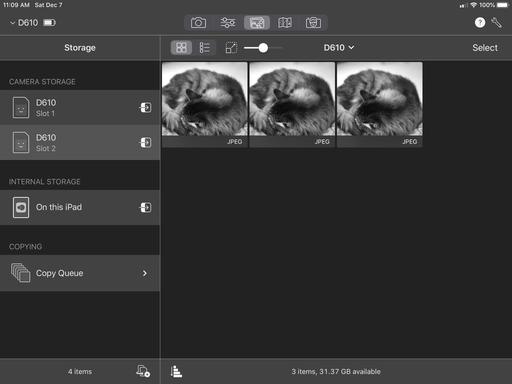Select On this iPad storage

click(80, 207)
